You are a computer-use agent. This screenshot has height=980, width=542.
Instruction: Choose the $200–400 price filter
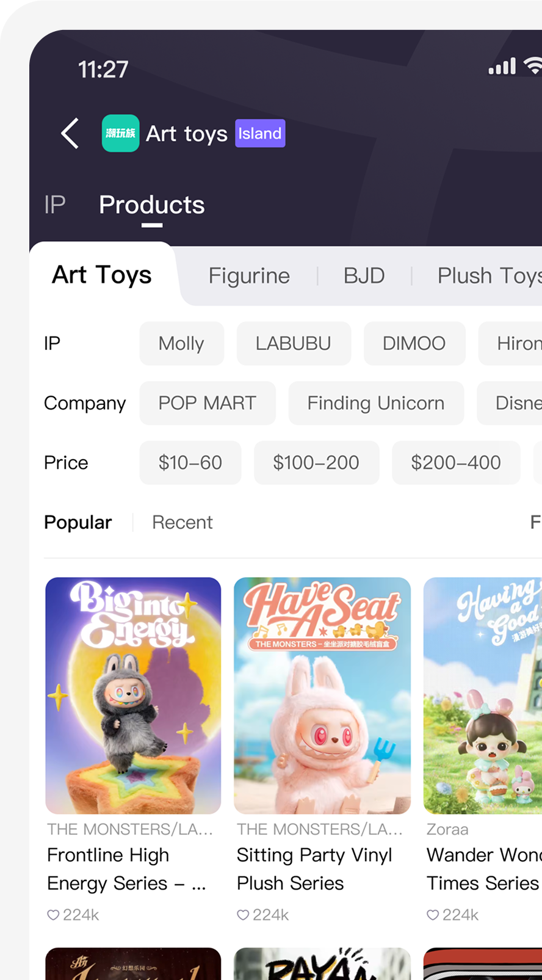pos(456,463)
